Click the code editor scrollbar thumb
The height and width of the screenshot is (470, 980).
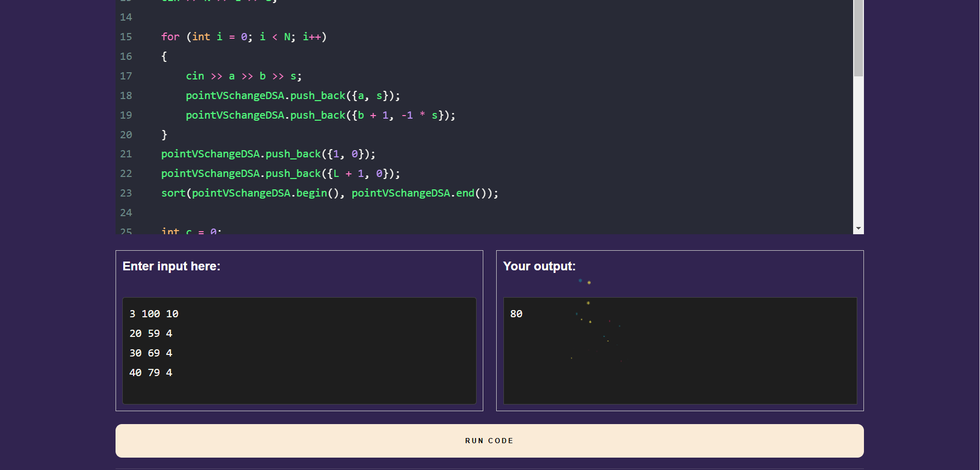pos(858,38)
